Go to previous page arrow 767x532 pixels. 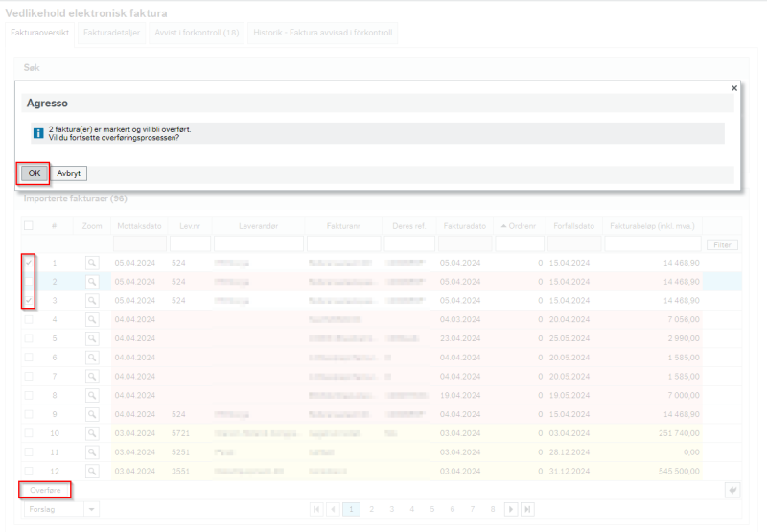click(x=334, y=510)
